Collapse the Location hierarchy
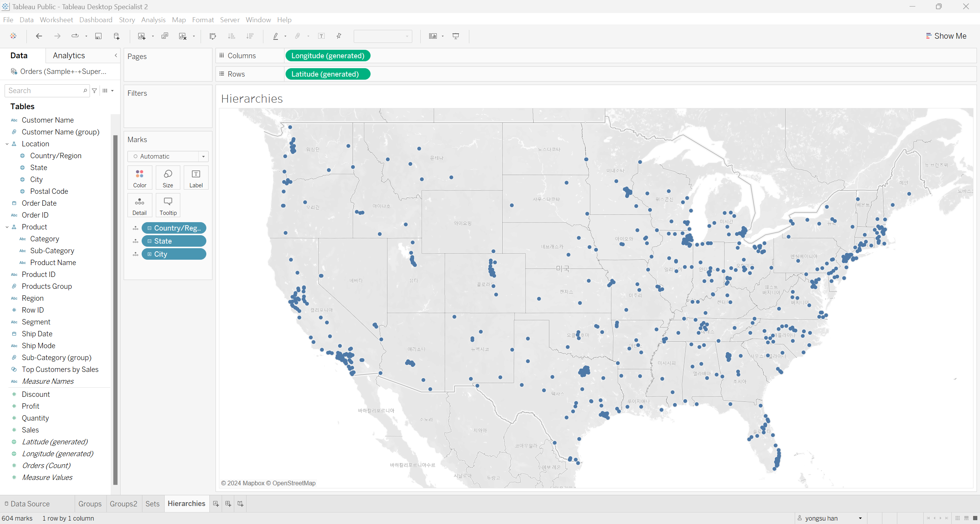 click(7, 144)
